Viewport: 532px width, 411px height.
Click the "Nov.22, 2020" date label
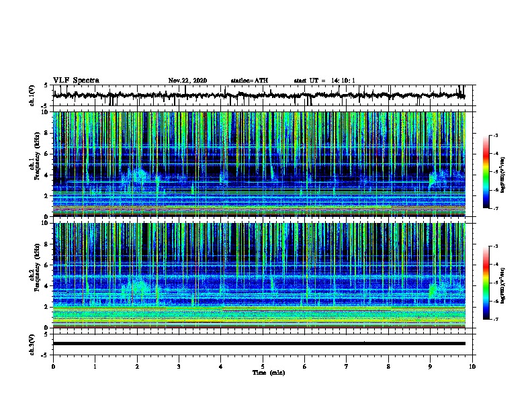[x=187, y=81]
